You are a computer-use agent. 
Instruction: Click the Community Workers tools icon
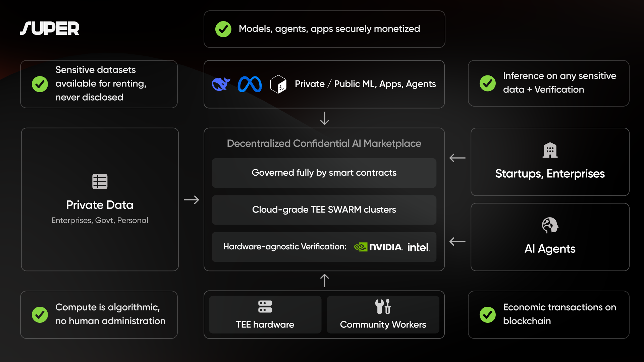(383, 306)
